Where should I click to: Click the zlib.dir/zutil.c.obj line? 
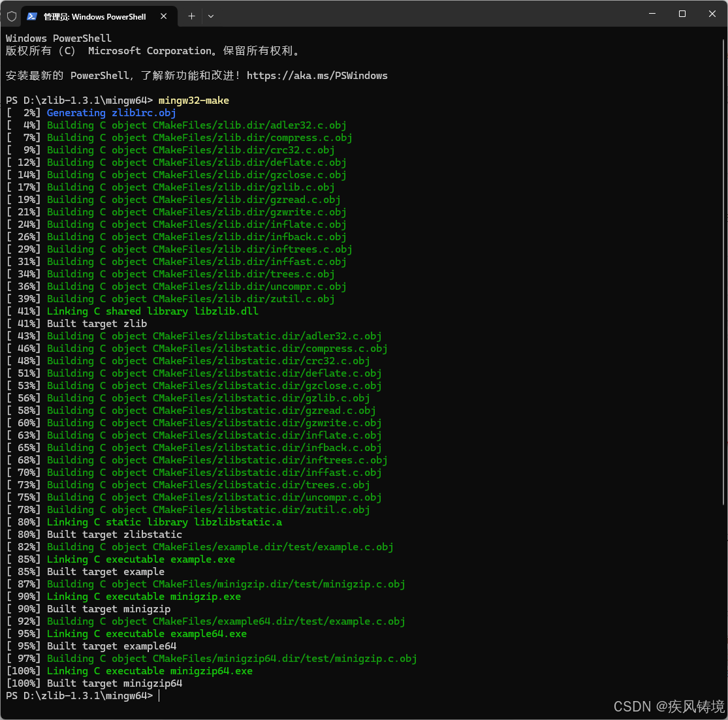pyautogui.click(x=170, y=299)
